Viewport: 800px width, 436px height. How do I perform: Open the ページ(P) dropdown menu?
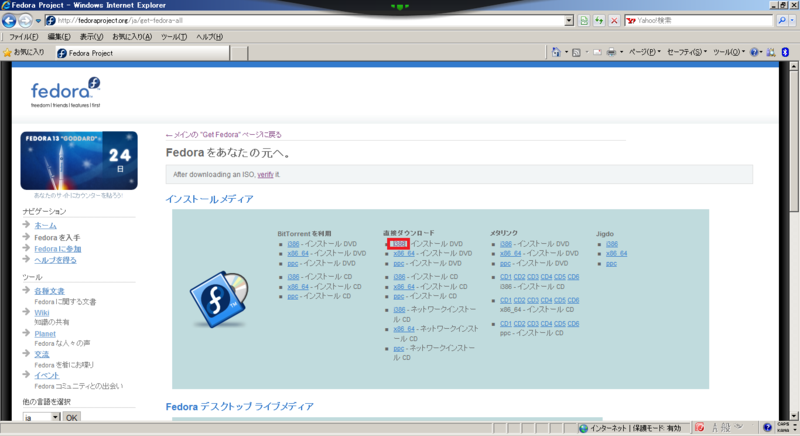[644, 52]
